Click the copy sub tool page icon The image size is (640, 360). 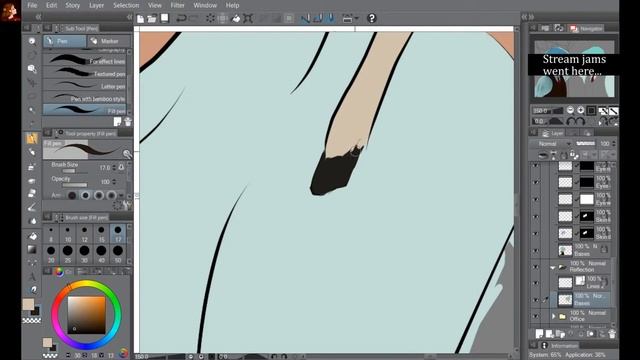tap(118, 122)
